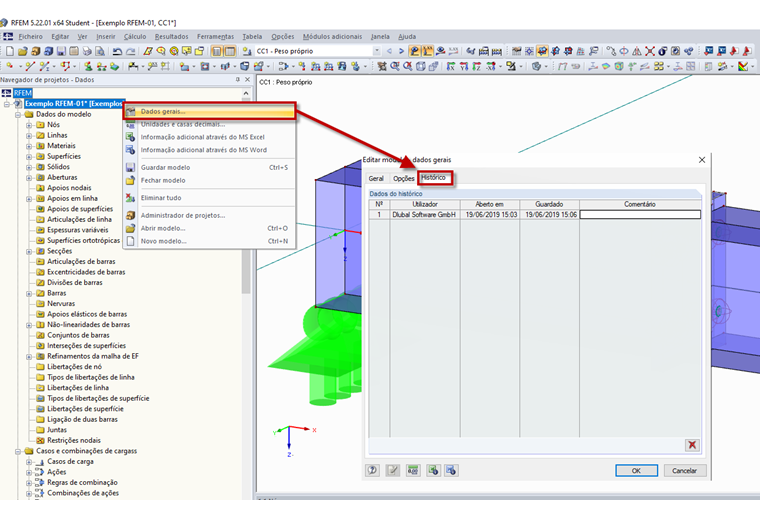Select Nervuras tree item
This screenshot has height=516, width=760.
click(x=61, y=304)
